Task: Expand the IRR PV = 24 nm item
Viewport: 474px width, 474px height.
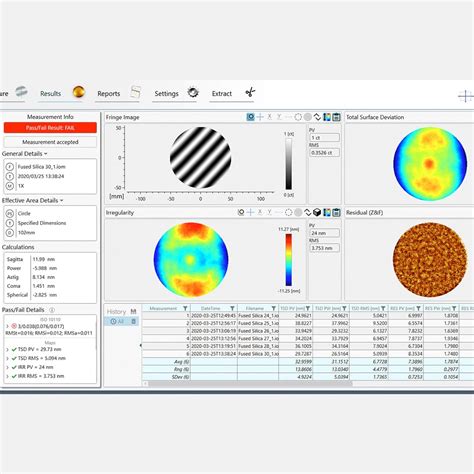Action: pyautogui.click(x=7, y=367)
